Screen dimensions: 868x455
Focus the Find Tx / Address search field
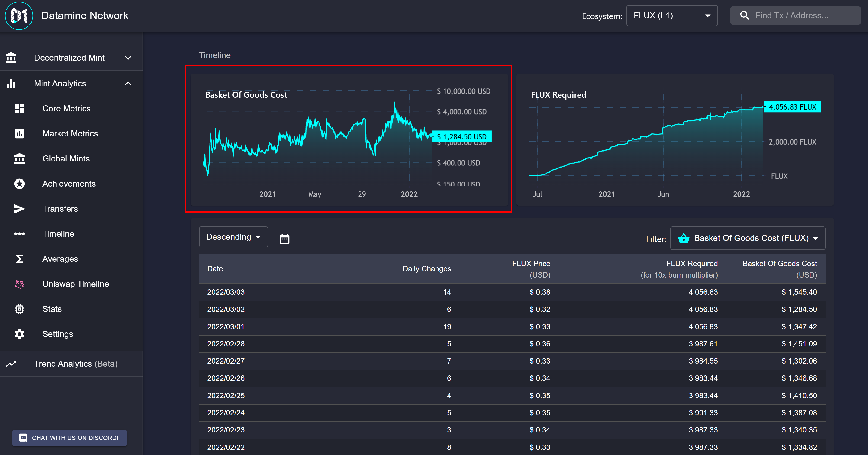pyautogui.click(x=795, y=16)
